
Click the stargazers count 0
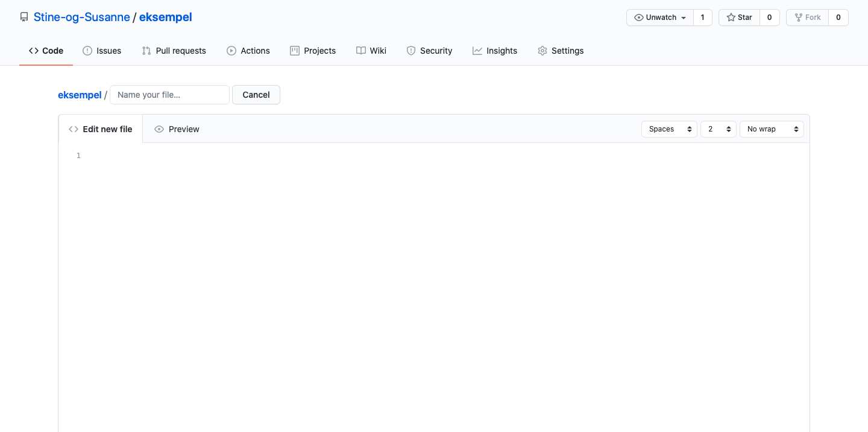coord(770,17)
